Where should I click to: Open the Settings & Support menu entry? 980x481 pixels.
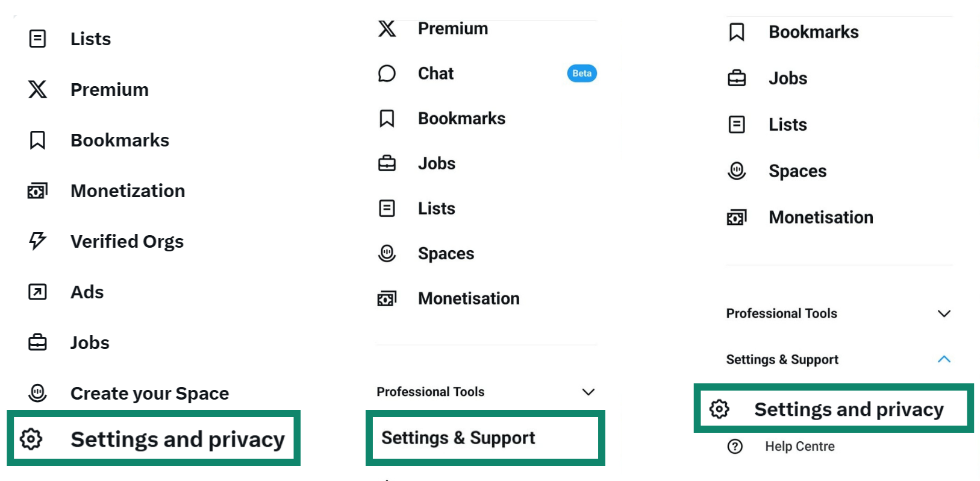(458, 438)
